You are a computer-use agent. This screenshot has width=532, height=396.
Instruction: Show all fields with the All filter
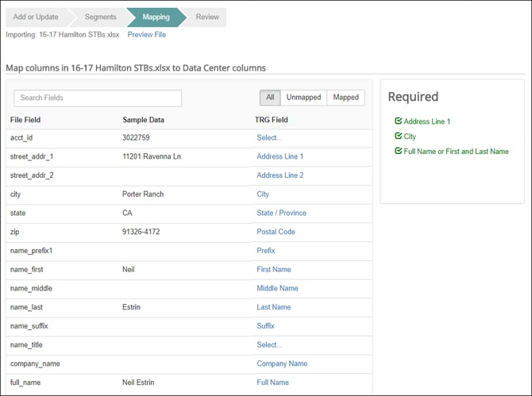(x=270, y=98)
